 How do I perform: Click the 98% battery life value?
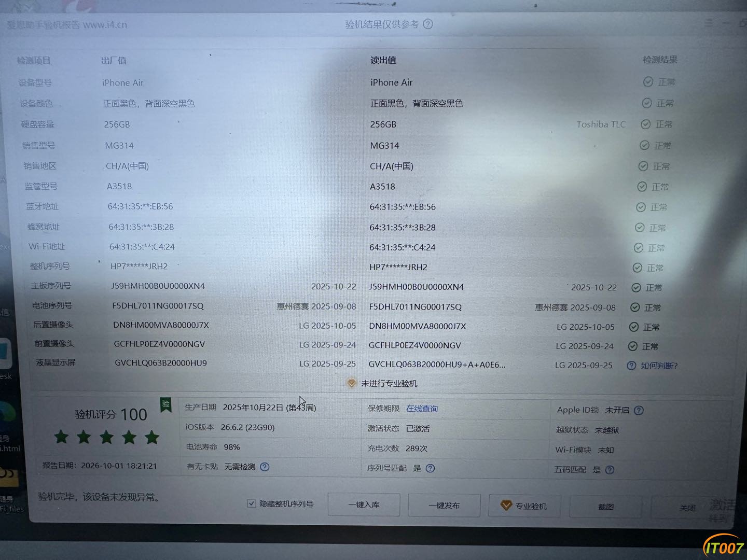[232, 447]
